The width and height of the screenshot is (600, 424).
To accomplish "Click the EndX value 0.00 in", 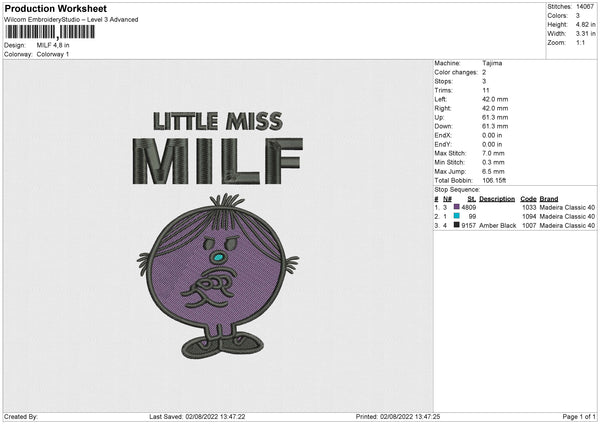I will tap(492, 135).
